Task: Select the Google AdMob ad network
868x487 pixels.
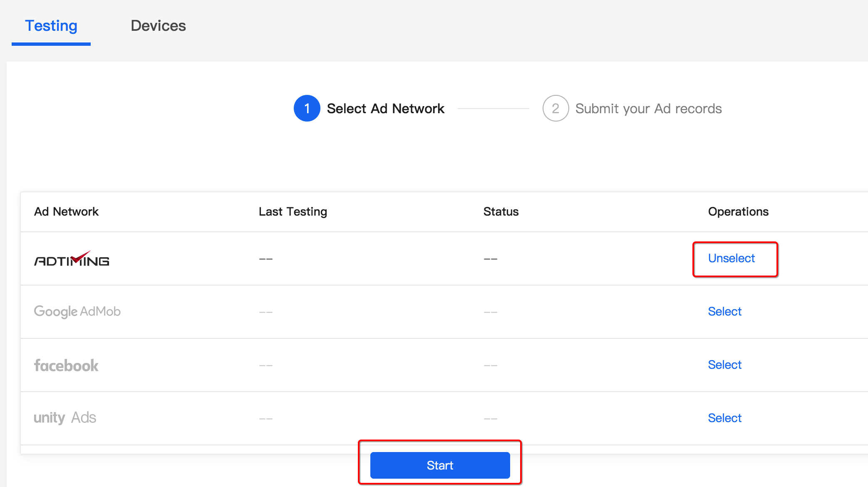Action: pos(725,311)
